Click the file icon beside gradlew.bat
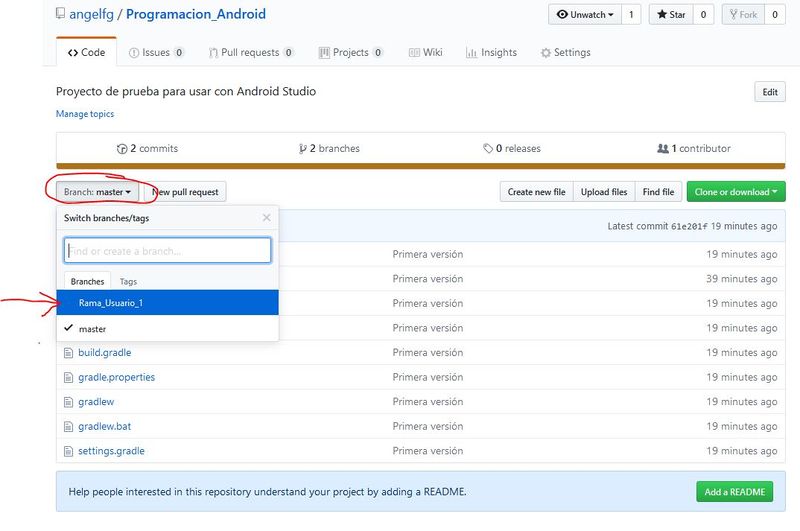Image resolution: width=800 pixels, height=531 pixels. click(x=68, y=426)
